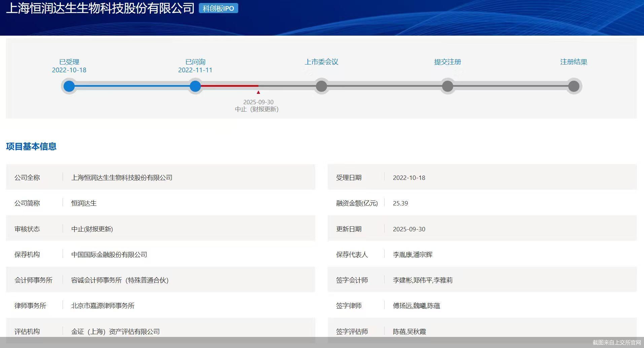The height and width of the screenshot is (348, 644).
Task: Select the 提交注册 milestone circle
Action: pos(448,86)
